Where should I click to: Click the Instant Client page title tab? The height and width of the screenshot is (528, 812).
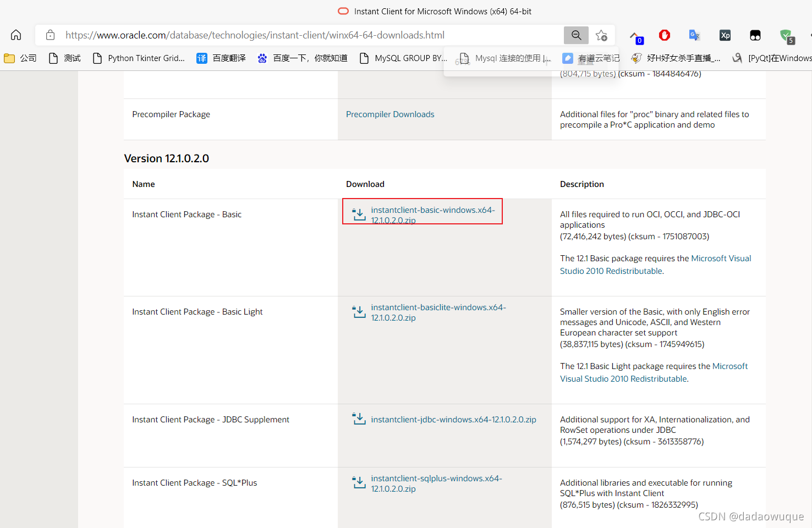tap(435, 11)
